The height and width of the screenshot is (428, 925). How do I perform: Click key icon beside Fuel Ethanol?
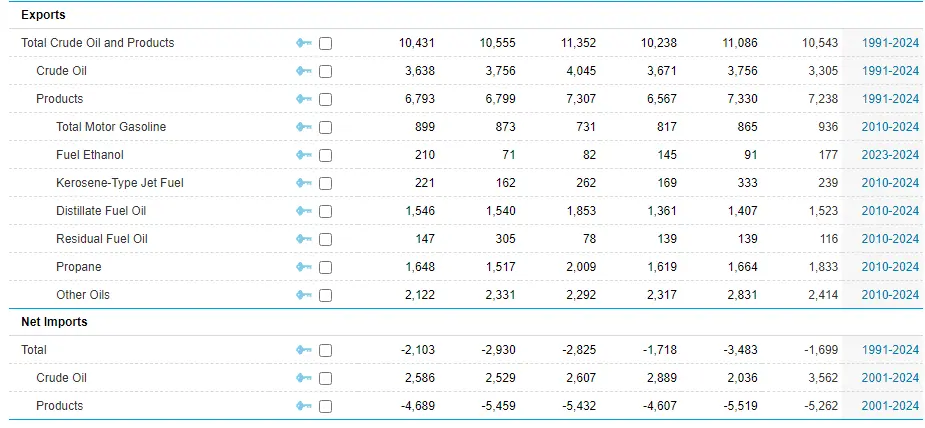point(304,155)
